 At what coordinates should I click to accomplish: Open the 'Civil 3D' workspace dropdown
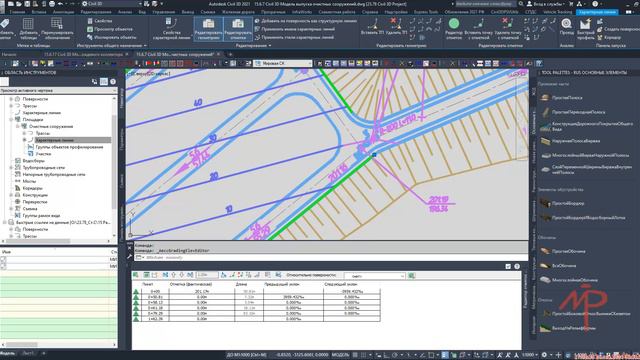[112, 4]
